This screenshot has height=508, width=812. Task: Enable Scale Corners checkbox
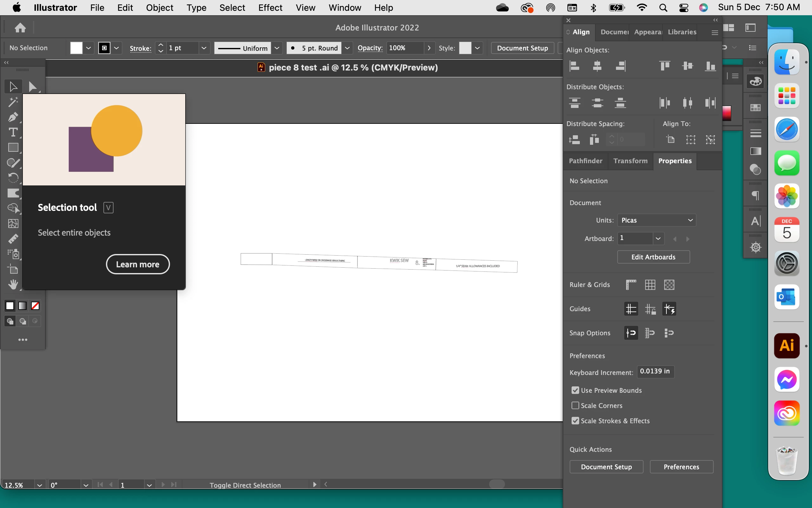pos(575,405)
